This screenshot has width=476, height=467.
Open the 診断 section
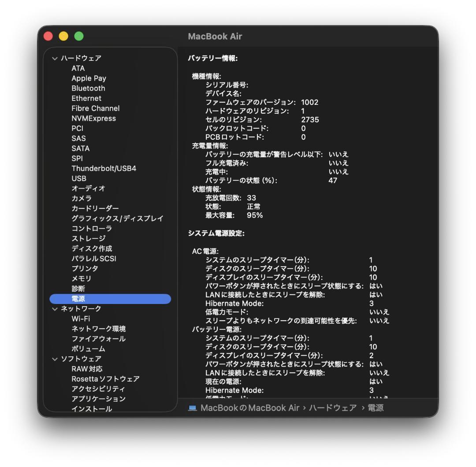(x=79, y=289)
